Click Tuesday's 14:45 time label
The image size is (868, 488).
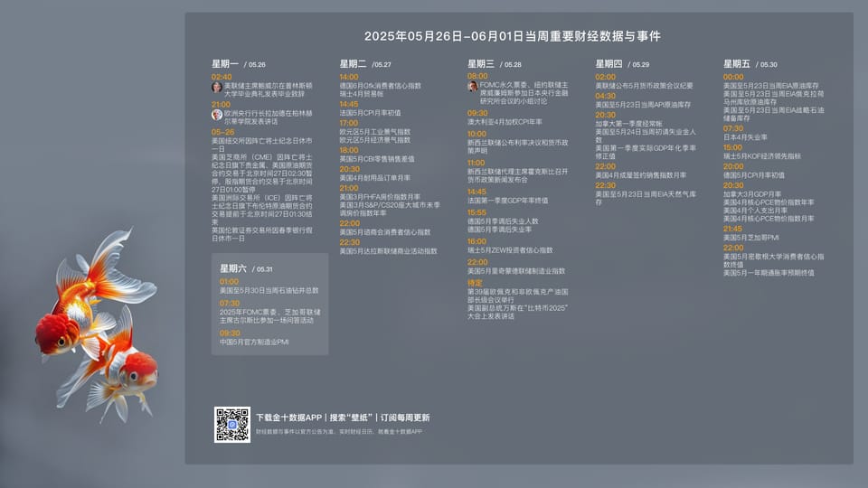click(349, 104)
